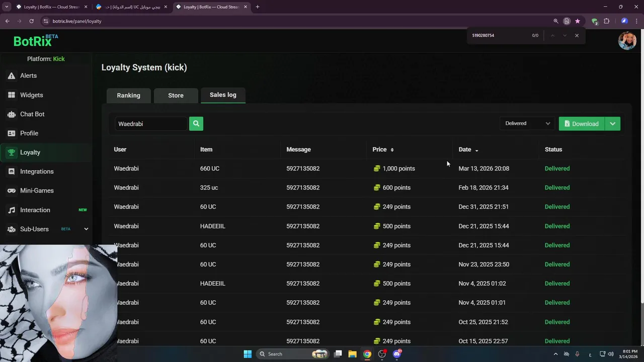Bookmark page with the pink star icon
The width and height of the screenshot is (644, 362).
pos(578,21)
